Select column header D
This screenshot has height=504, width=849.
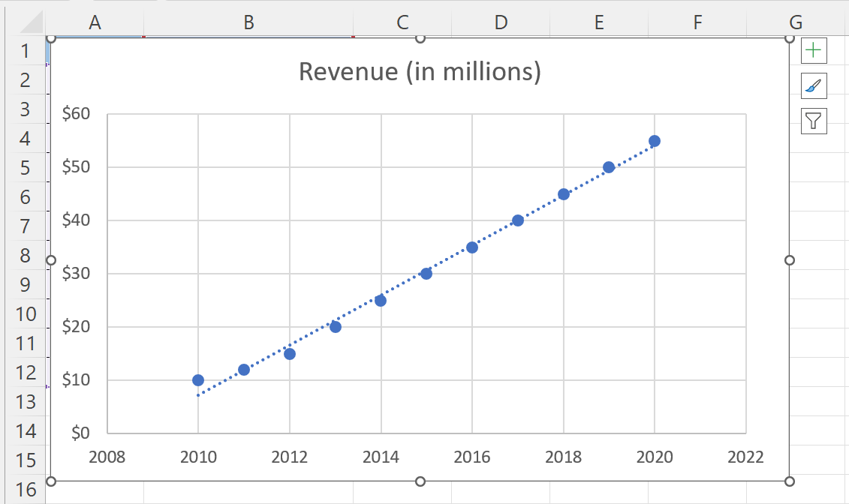pos(500,22)
